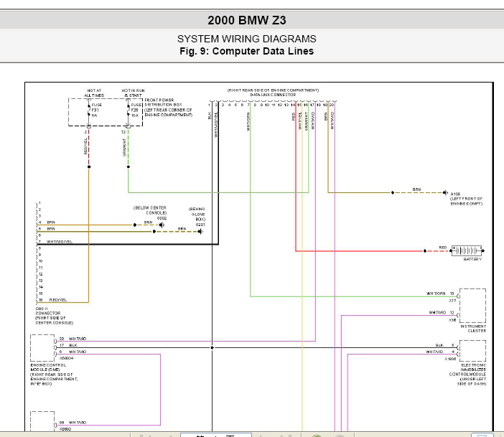Image resolution: width=504 pixels, height=437 pixels.
Task: Select the INSTRUMENT CLUSTER label
Action: pos(473,329)
